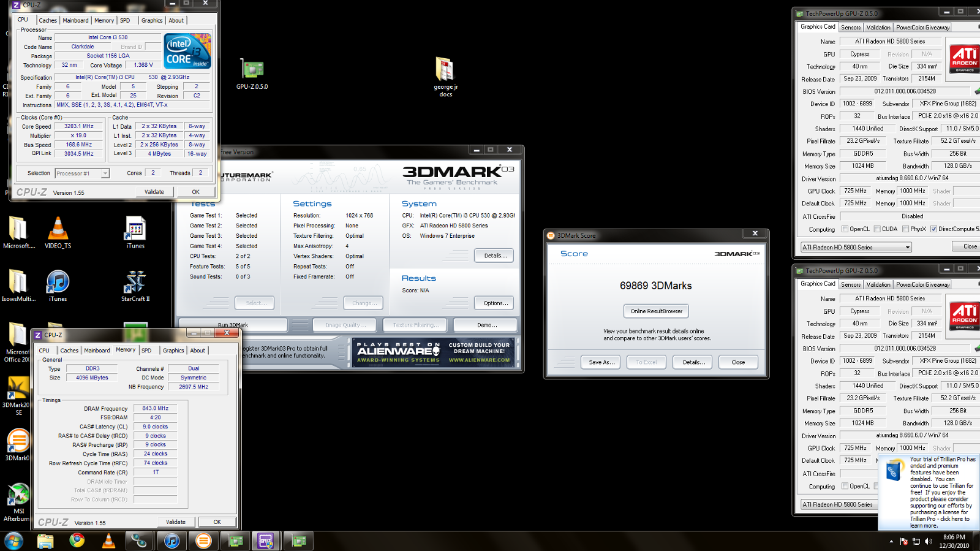Select the Microsoft... folder above IsowsMulti
980x551 pixels.
click(18, 232)
